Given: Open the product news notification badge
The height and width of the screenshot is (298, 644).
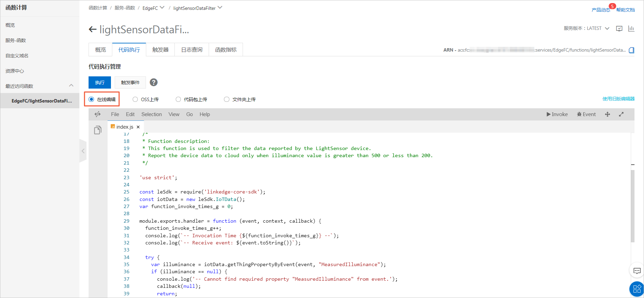Looking at the screenshot, I should 612,6.
